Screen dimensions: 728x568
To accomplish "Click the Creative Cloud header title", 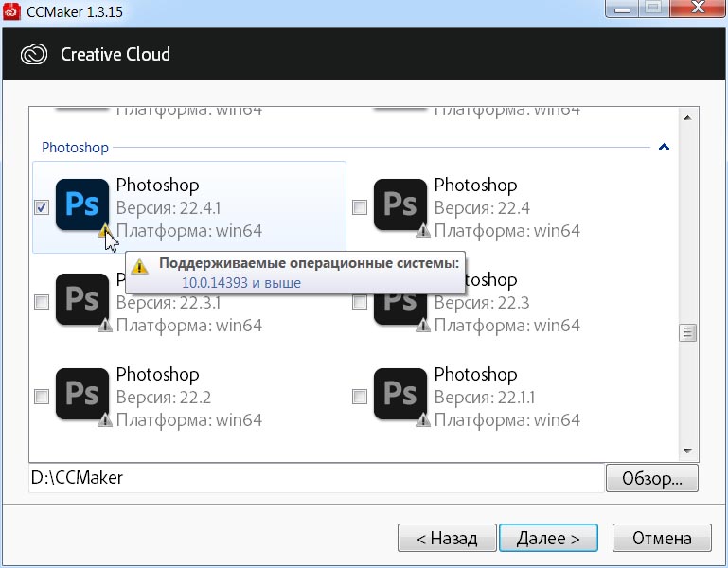I will point(115,54).
